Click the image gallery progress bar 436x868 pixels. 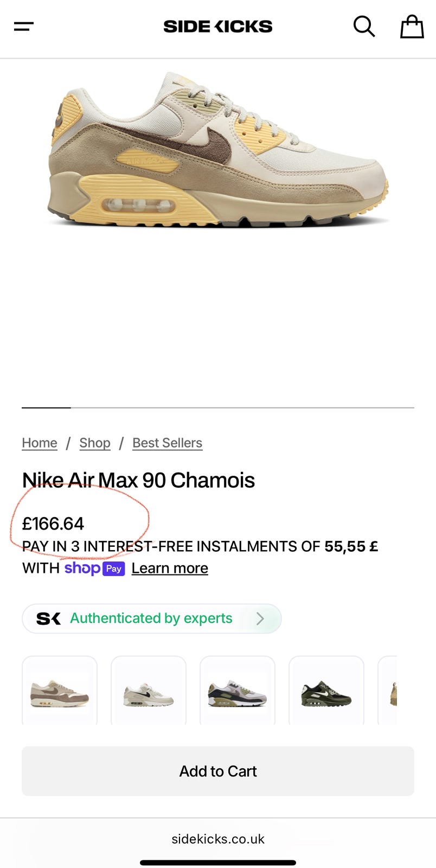(218, 407)
